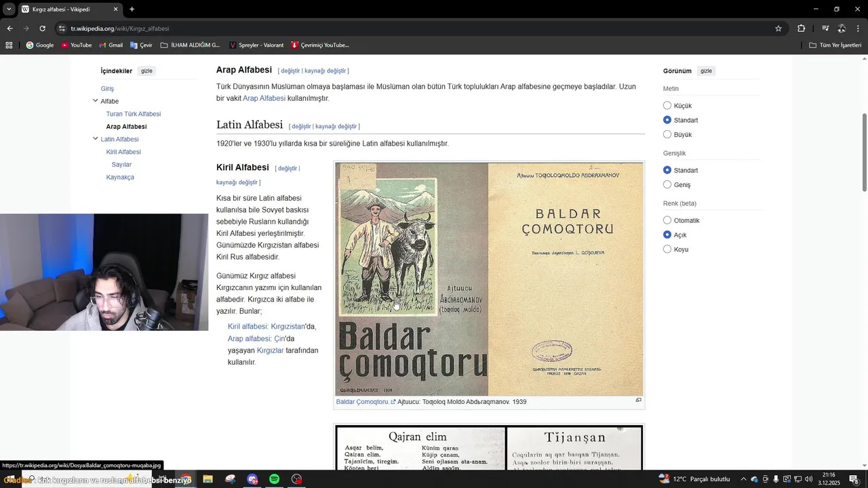The image size is (868, 488).
Task: Select the Geniş width radio button
Action: coord(667,184)
